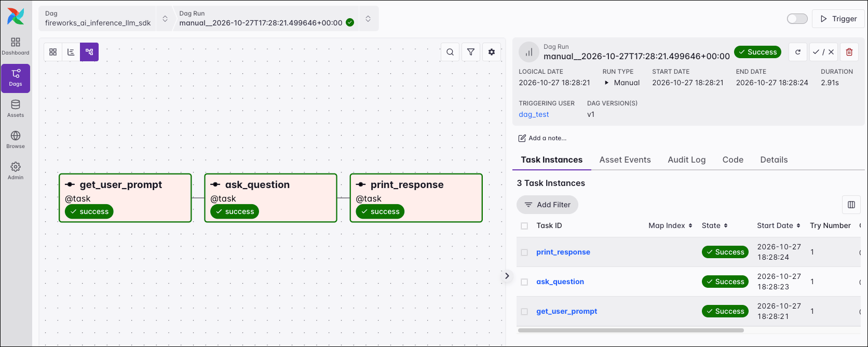
Task: Check the print_response row checkbox
Action: pos(524,252)
